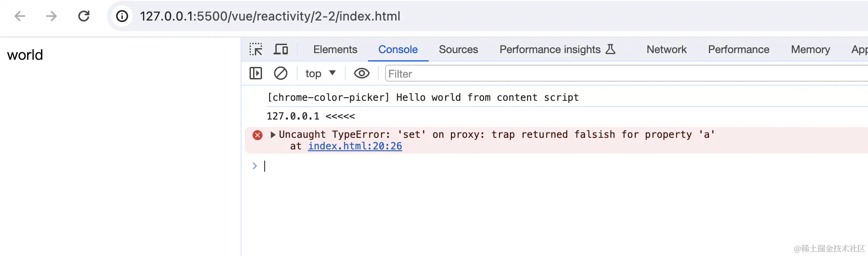Open live expression with the eye icon
This screenshot has width=868, height=256.
point(362,73)
